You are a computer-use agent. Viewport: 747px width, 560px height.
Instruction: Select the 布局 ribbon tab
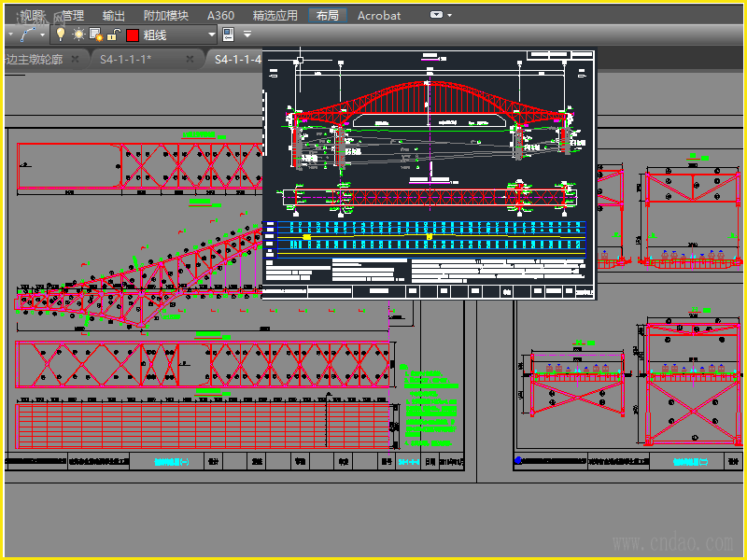pyautogui.click(x=327, y=15)
